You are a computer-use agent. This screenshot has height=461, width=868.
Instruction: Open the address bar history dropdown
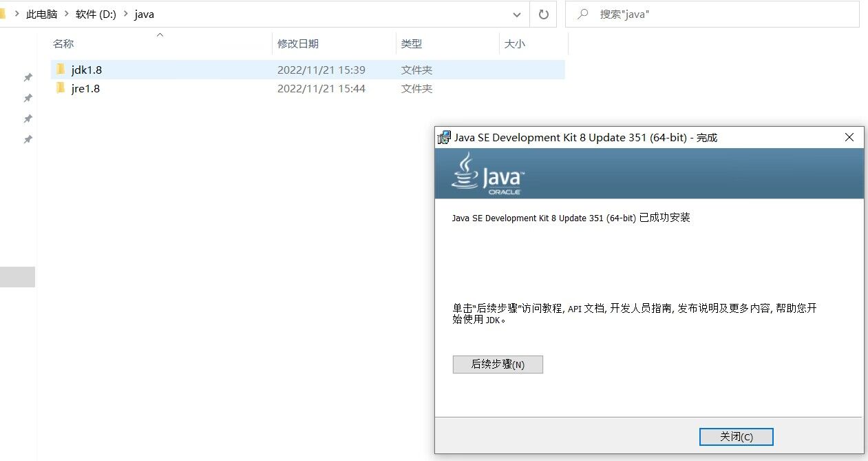[517, 14]
